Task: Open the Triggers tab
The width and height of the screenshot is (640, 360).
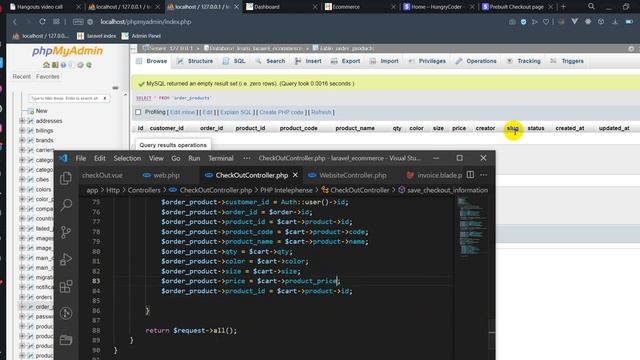Action: tap(567, 61)
